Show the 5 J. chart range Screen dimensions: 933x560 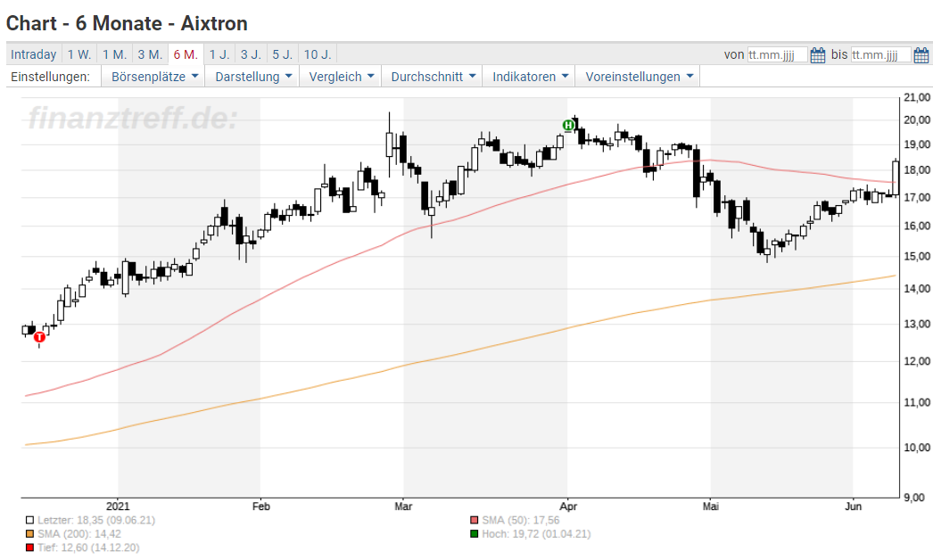pos(282,54)
